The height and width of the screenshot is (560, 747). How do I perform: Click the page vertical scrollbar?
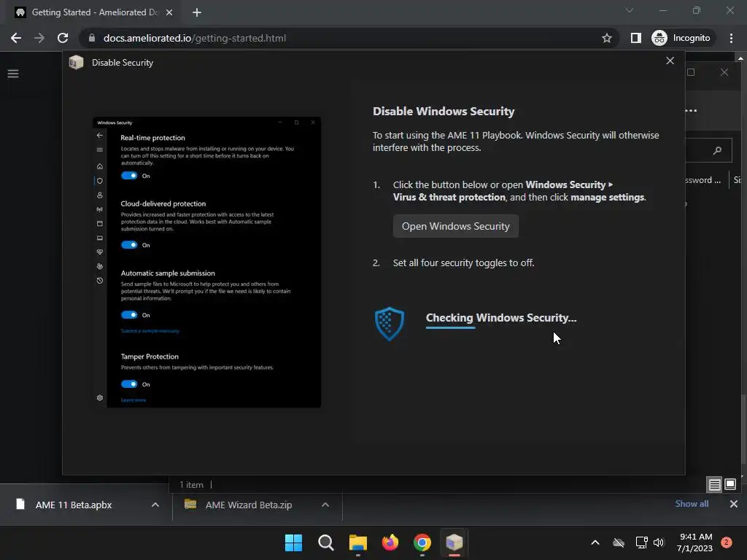click(x=743, y=429)
